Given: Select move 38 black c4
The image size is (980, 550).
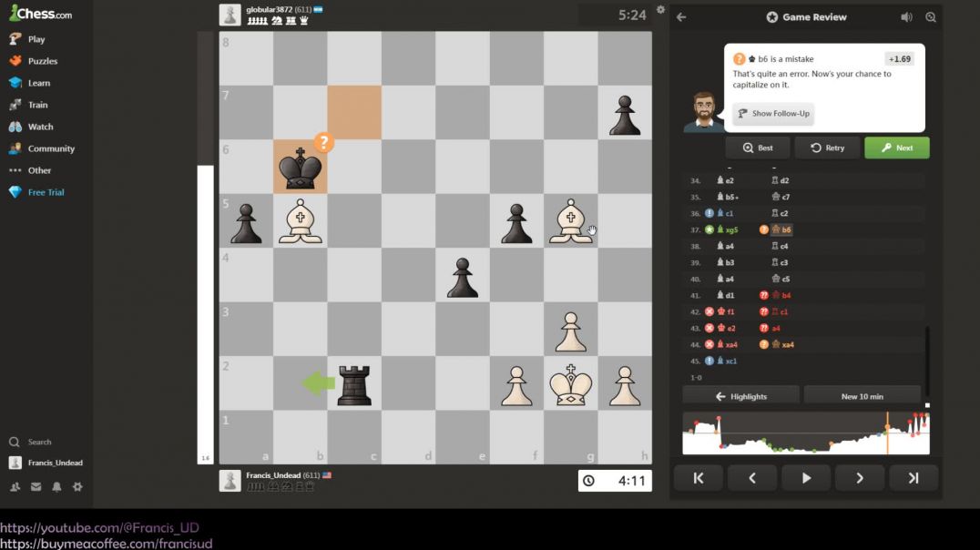Looking at the screenshot, I should click(x=780, y=246).
